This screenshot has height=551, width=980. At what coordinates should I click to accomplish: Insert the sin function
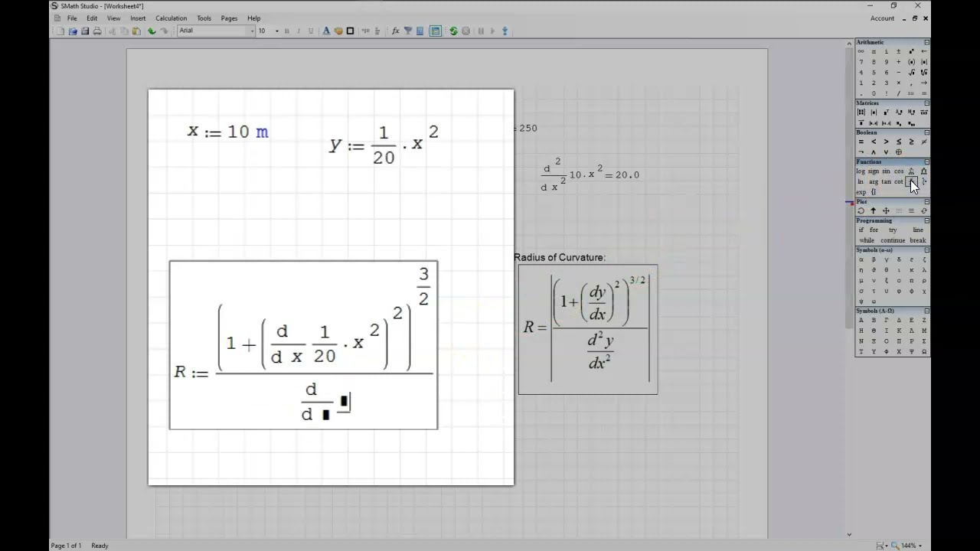(x=886, y=171)
